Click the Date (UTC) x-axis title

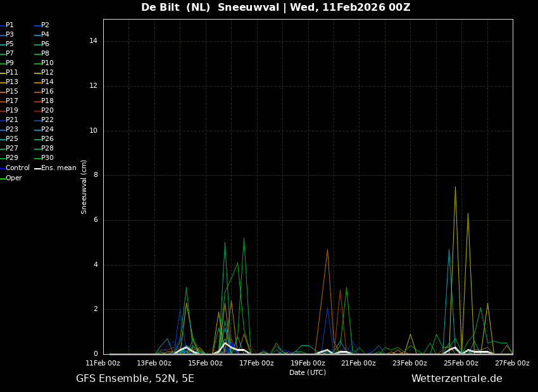308,372
